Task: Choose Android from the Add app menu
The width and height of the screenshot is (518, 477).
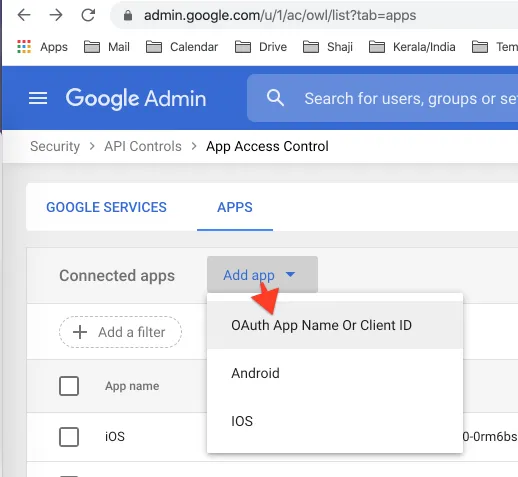Action: tap(335, 373)
